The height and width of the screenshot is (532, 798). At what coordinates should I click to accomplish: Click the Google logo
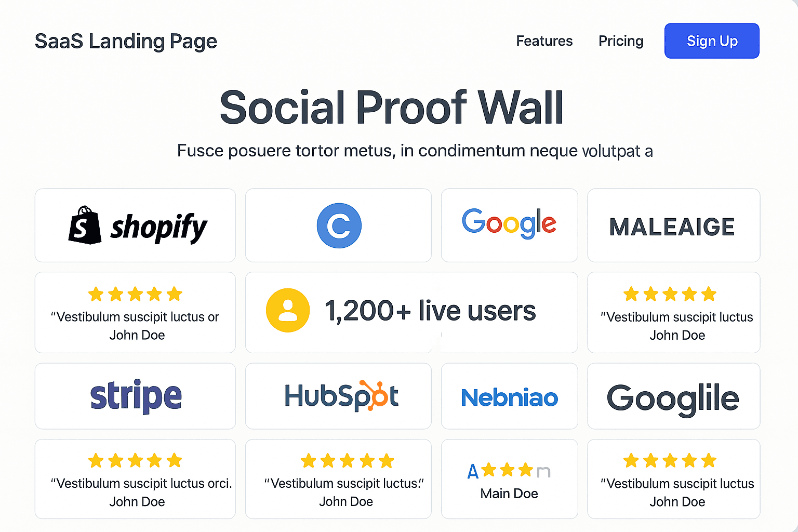(509, 223)
